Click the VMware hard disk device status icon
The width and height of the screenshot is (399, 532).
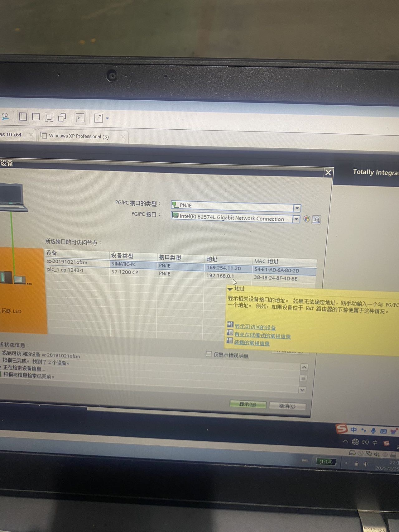352,453
